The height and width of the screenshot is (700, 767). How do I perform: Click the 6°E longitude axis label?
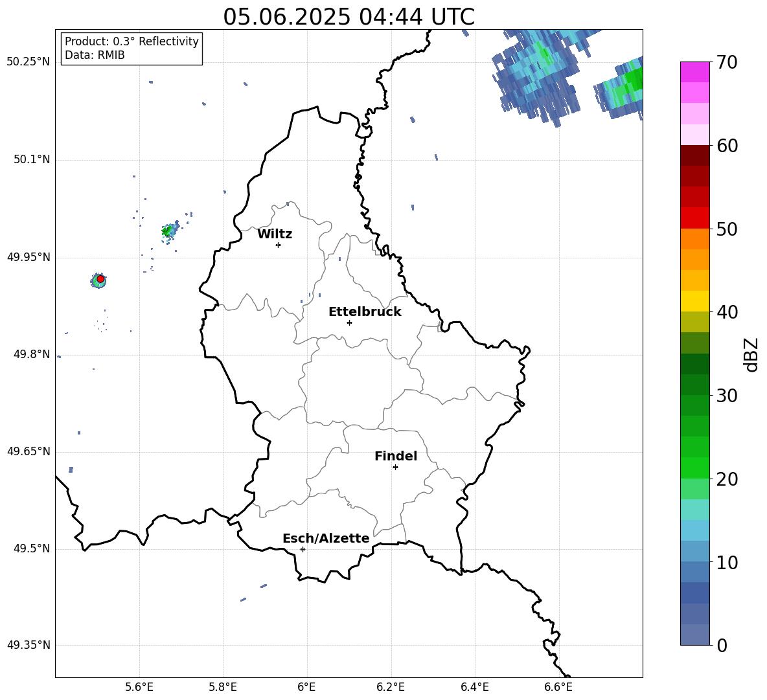[x=306, y=688]
